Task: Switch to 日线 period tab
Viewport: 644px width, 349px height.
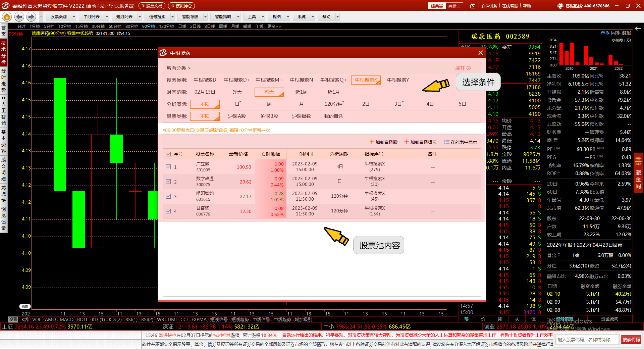Action: click(x=182, y=26)
